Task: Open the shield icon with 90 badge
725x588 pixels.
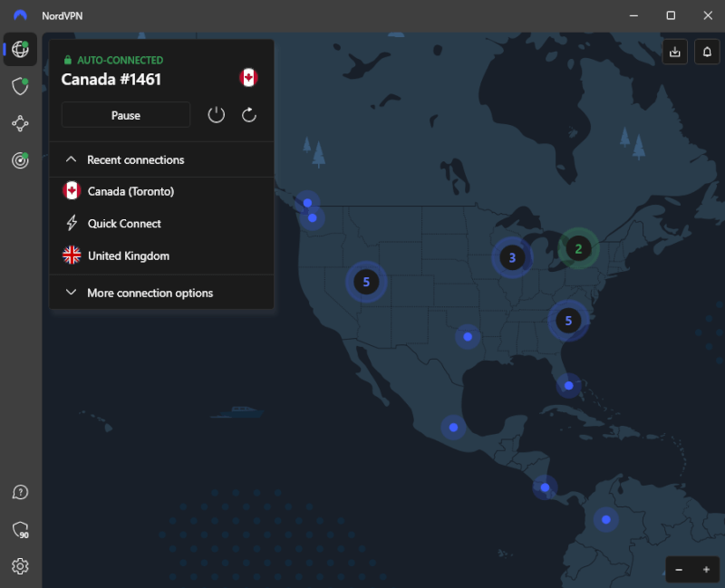Action: coord(20,530)
